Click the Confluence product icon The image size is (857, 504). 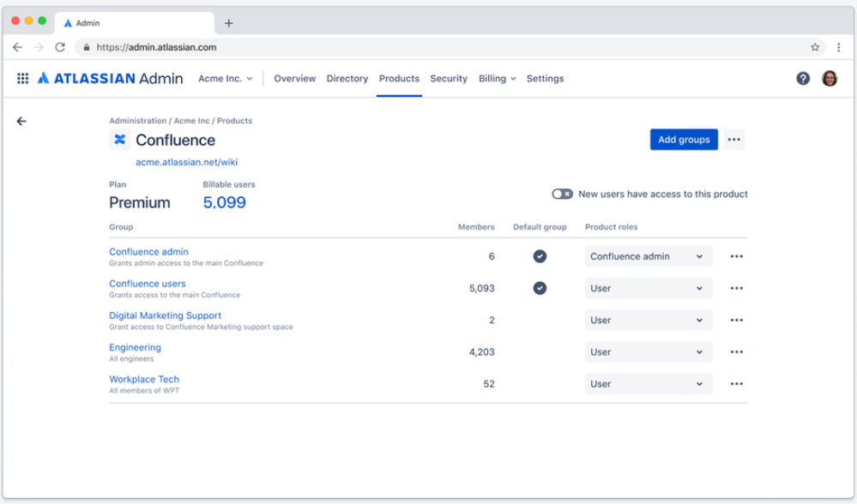120,140
